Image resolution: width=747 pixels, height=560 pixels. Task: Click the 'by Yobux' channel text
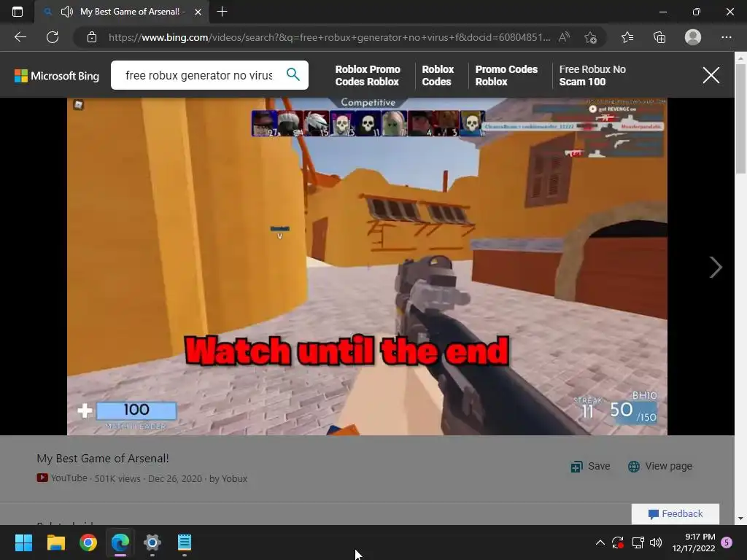tap(228, 478)
